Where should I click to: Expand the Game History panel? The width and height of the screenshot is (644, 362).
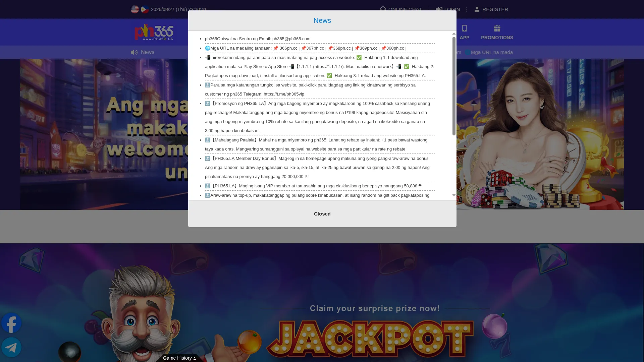(x=179, y=358)
